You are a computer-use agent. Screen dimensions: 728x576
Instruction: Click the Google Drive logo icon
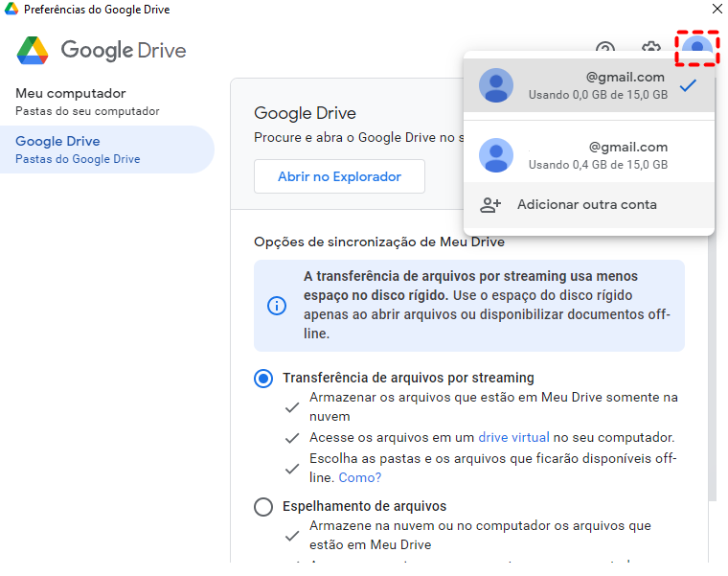pos(33,50)
